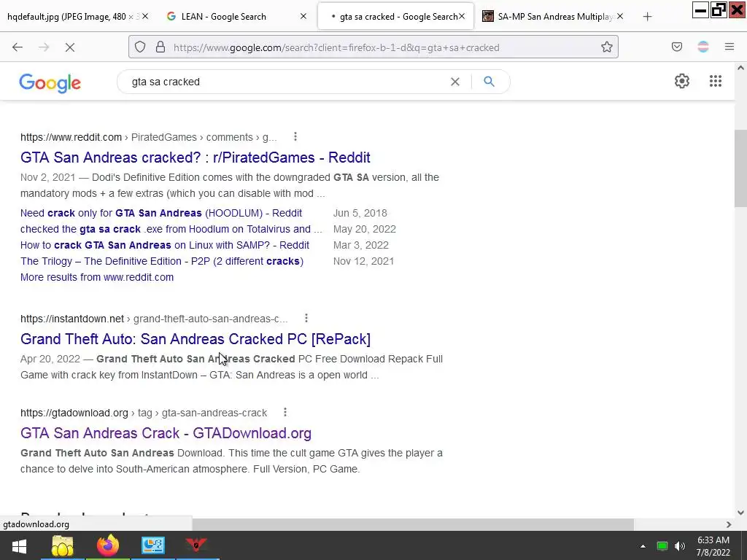747x560 pixels.
Task: Open More results from www.reddit.com
Action: [97, 277]
